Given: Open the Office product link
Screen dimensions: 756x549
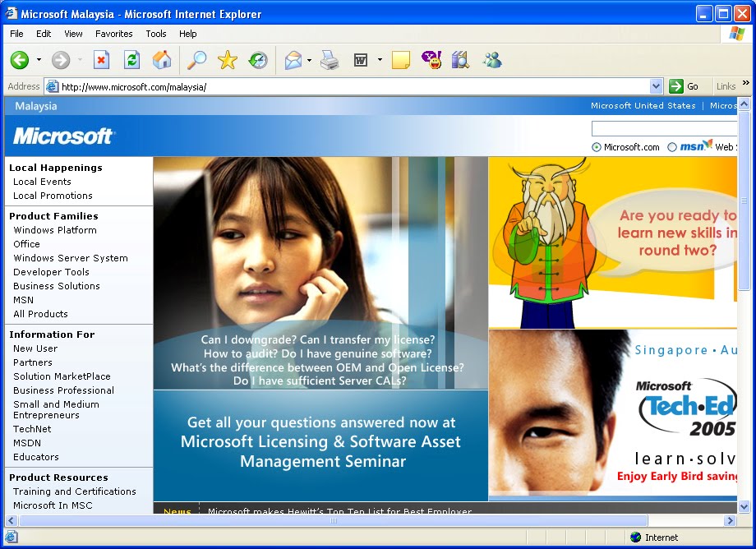Looking at the screenshot, I should pos(26,244).
